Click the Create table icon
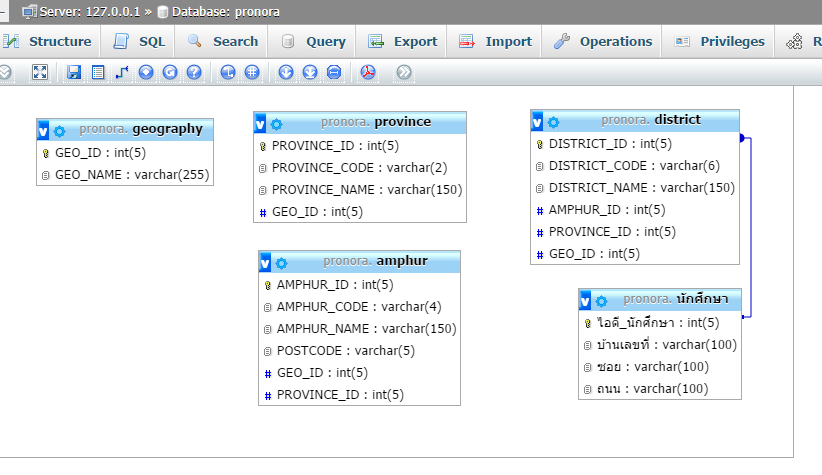The width and height of the screenshot is (822, 475). (x=98, y=72)
